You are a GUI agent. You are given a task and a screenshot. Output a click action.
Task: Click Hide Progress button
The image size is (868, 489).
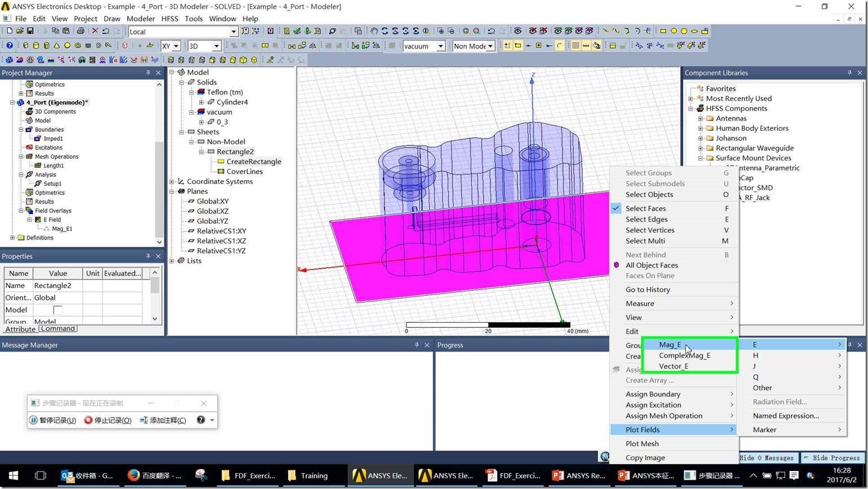[x=831, y=458]
